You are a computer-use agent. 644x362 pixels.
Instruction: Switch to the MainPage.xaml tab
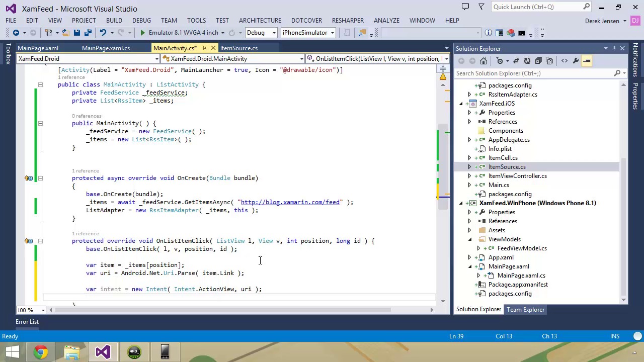pos(38,48)
